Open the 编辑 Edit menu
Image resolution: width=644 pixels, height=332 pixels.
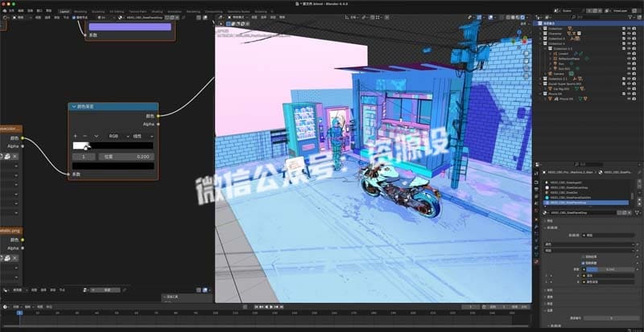(x=21, y=11)
